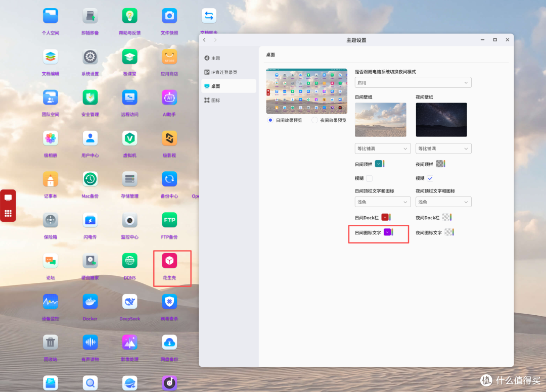The image size is (546, 392).
Task: Open 监控中心 camera app
Action: pos(129,220)
